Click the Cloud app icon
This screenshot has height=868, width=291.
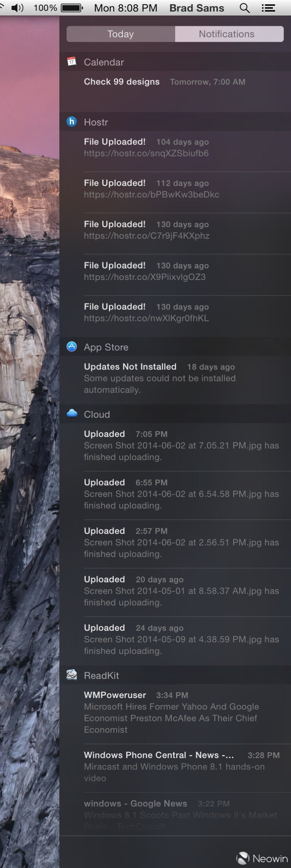[x=72, y=413]
